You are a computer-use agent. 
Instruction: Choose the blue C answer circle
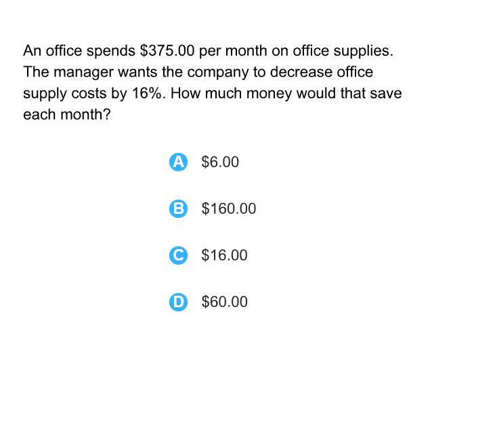178,255
